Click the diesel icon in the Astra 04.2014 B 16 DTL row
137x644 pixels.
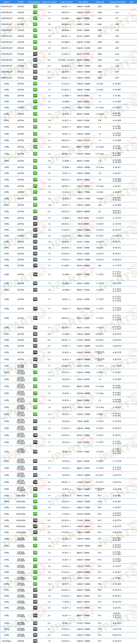coord(35,248)
